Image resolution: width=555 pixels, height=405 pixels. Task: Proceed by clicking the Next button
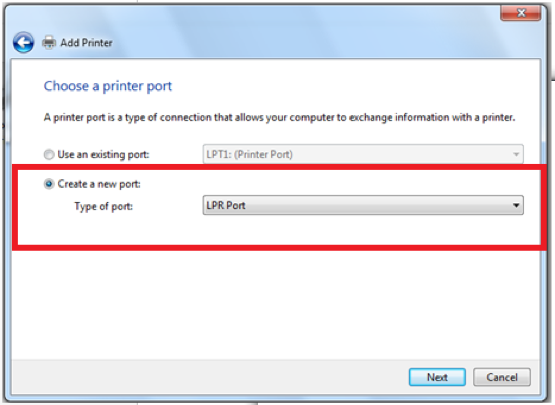point(437,377)
